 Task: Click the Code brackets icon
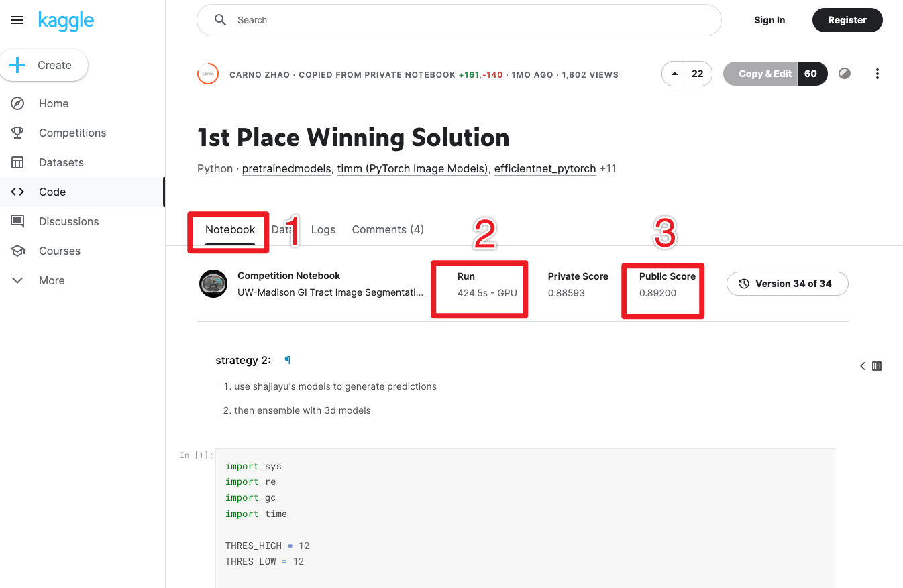tap(18, 192)
